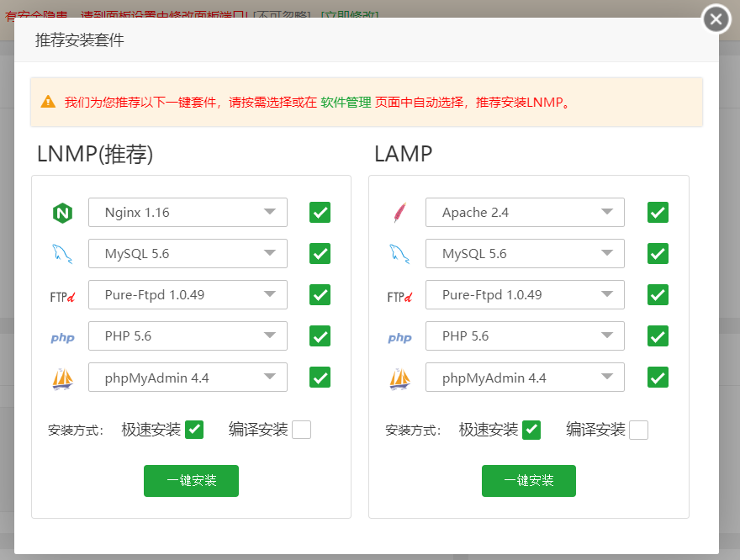The image size is (740, 560).
Task: Toggle 极速安装 checkbox in LNMP
Action: tap(194, 430)
